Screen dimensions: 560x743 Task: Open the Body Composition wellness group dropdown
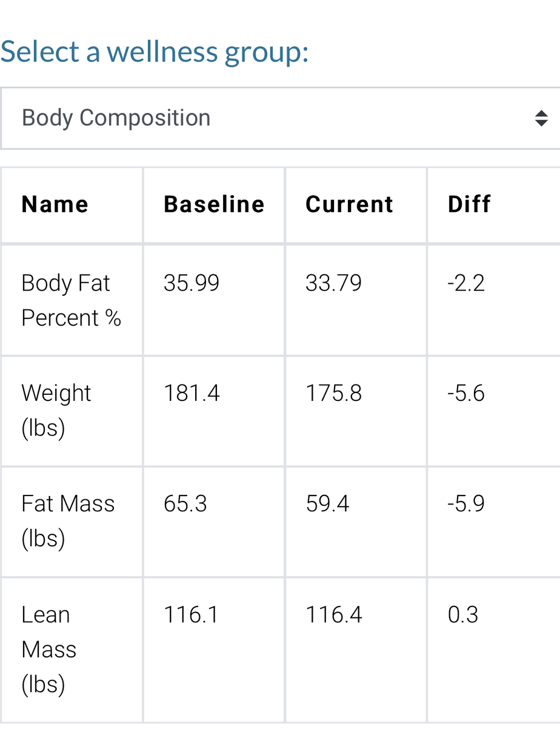(280, 118)
